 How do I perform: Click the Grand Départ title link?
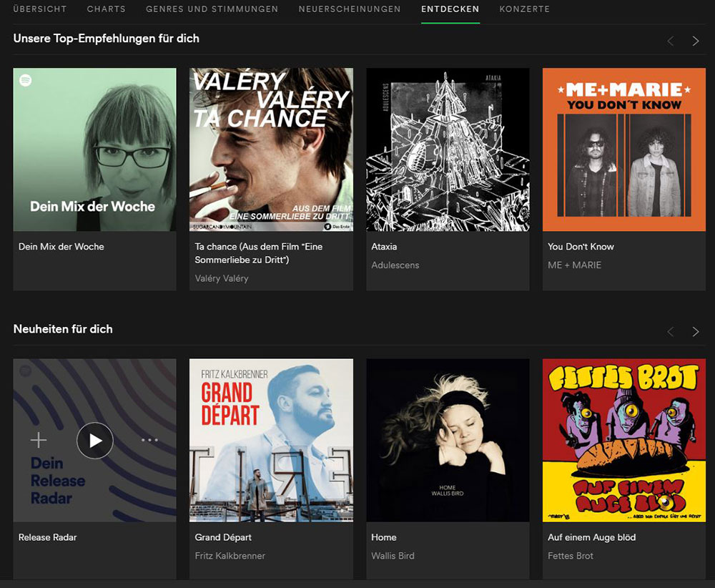[x=223, y=537]
